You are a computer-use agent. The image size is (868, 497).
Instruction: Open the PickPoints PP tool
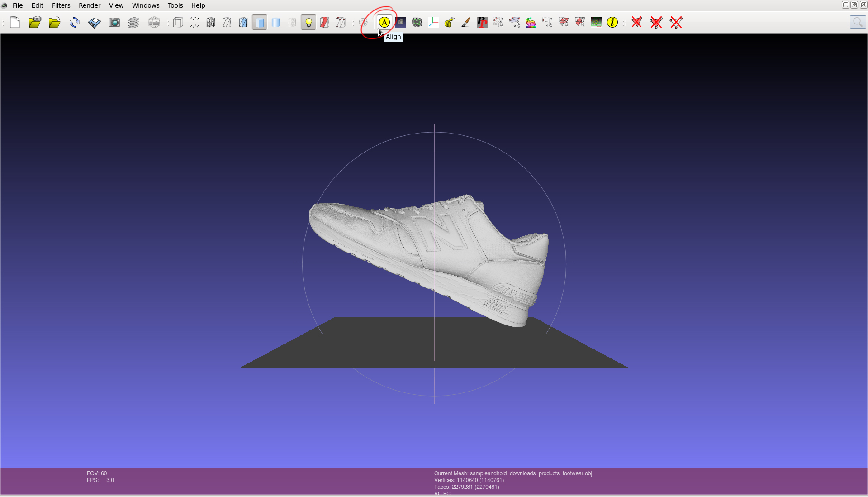coord(482,22)
